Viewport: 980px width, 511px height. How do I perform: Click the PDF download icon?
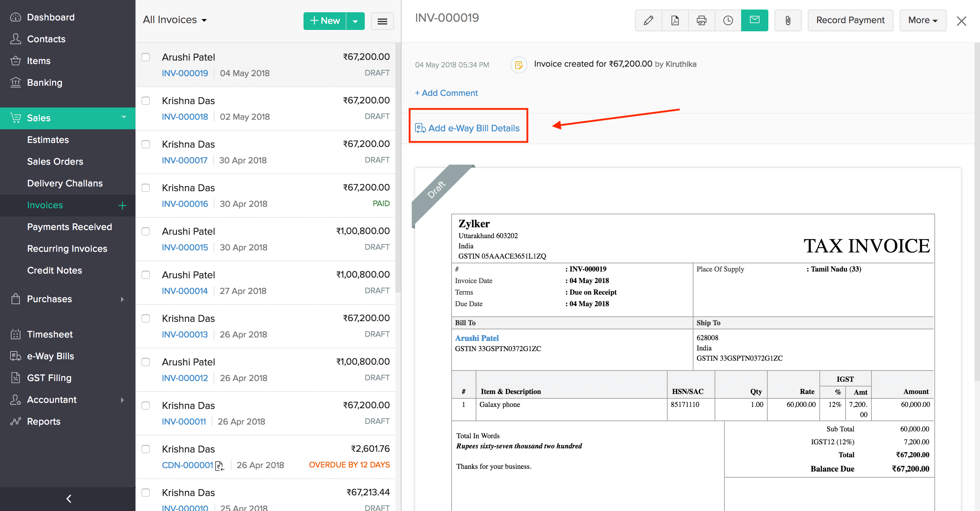point(675,20)
